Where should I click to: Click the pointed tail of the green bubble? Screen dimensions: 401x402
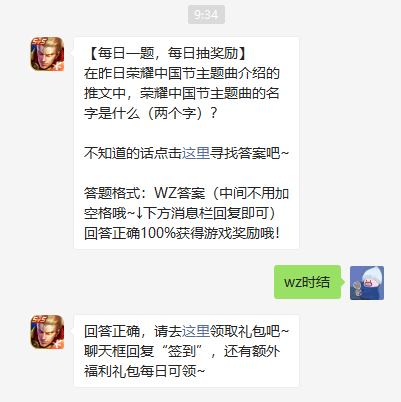(342, 282)
